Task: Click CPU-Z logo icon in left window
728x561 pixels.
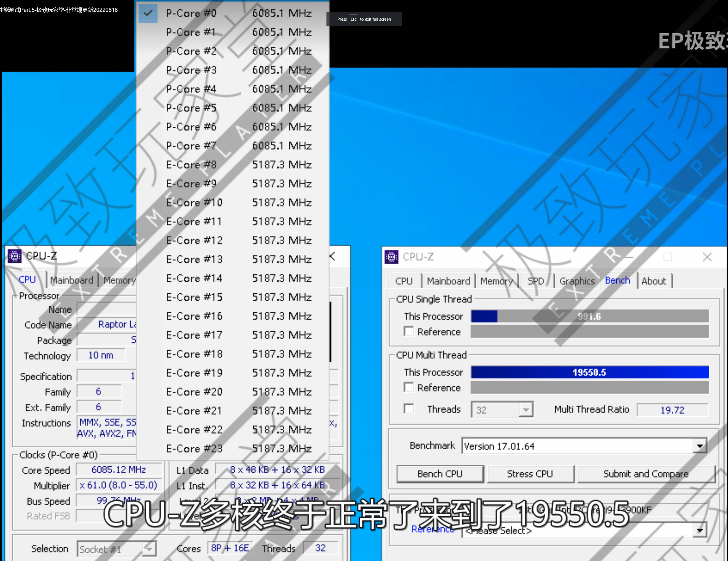Action: 14,256
